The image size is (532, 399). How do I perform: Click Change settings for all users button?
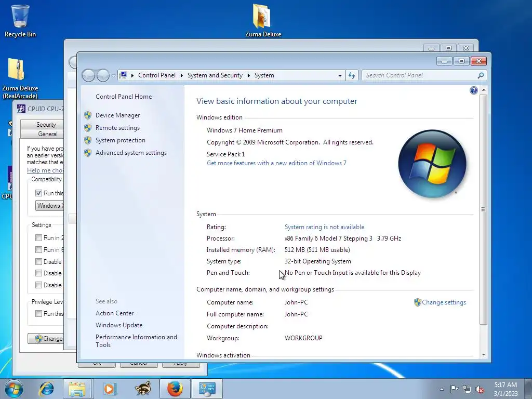pyautogui.click(x=46, y=339)
